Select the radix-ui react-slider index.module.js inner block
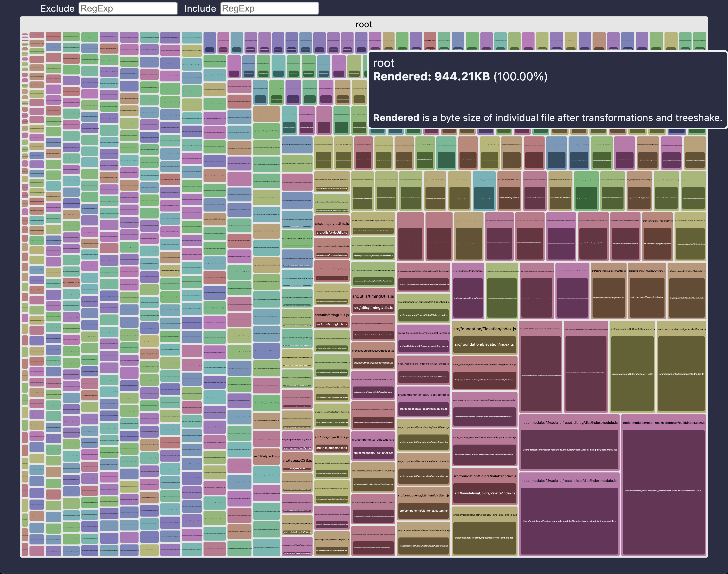This screenshot has height=574, width=728. pyautogui.click(x=569, y=521)
